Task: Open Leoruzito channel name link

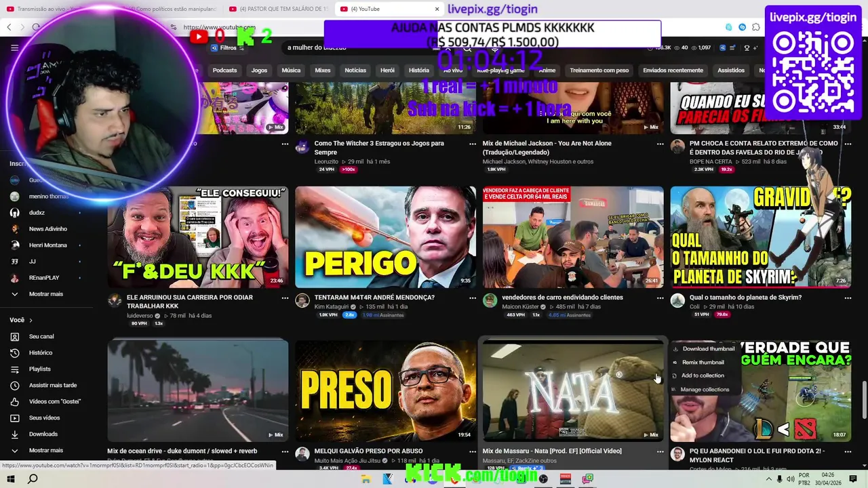Action: pos(328,161)
